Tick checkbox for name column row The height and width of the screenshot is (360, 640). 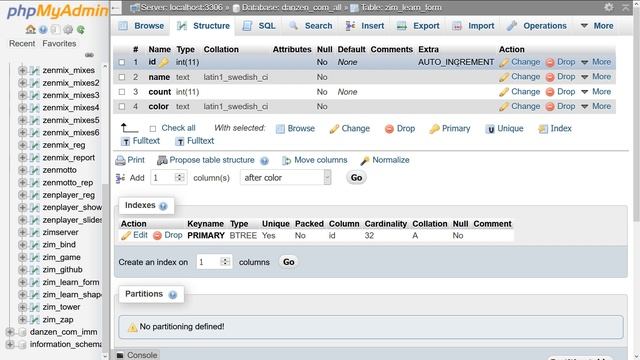coord(122,77)
